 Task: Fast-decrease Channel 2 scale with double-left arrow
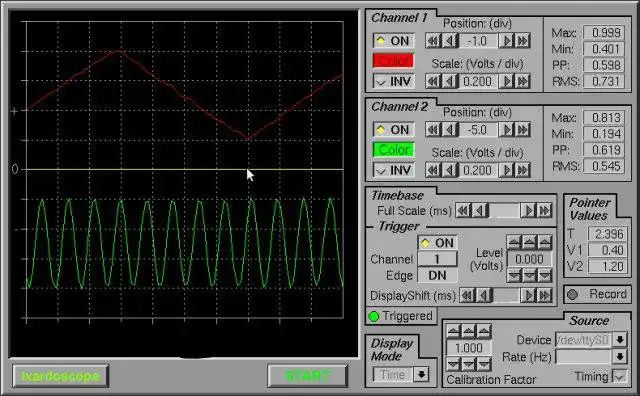433,170
